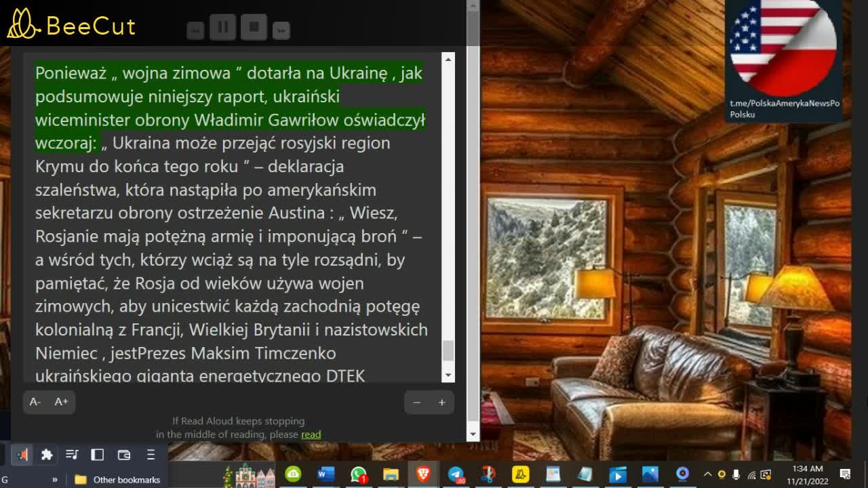Open the green round app in taskbar

coord(294,474)
